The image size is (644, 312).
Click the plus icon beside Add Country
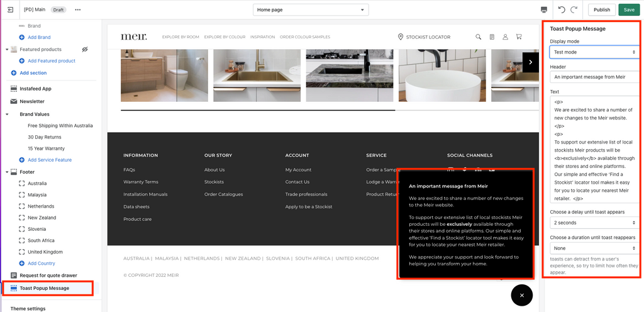(x=22, y=264)
